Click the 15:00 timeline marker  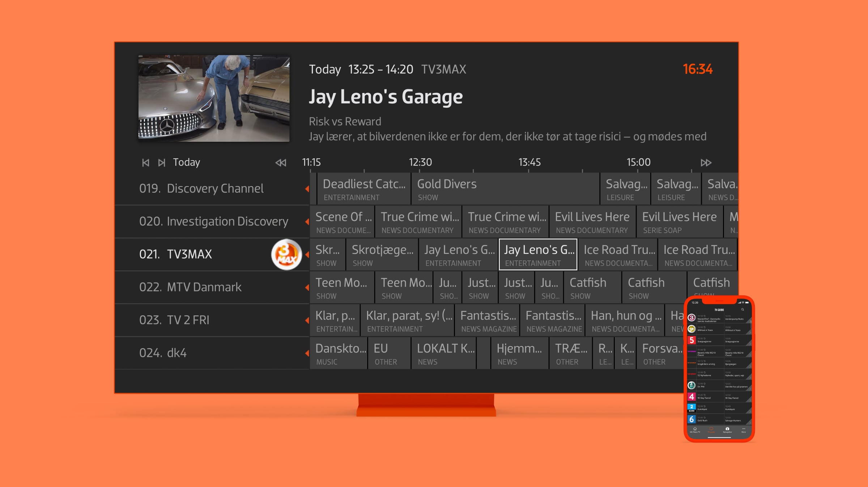point(639,162)
